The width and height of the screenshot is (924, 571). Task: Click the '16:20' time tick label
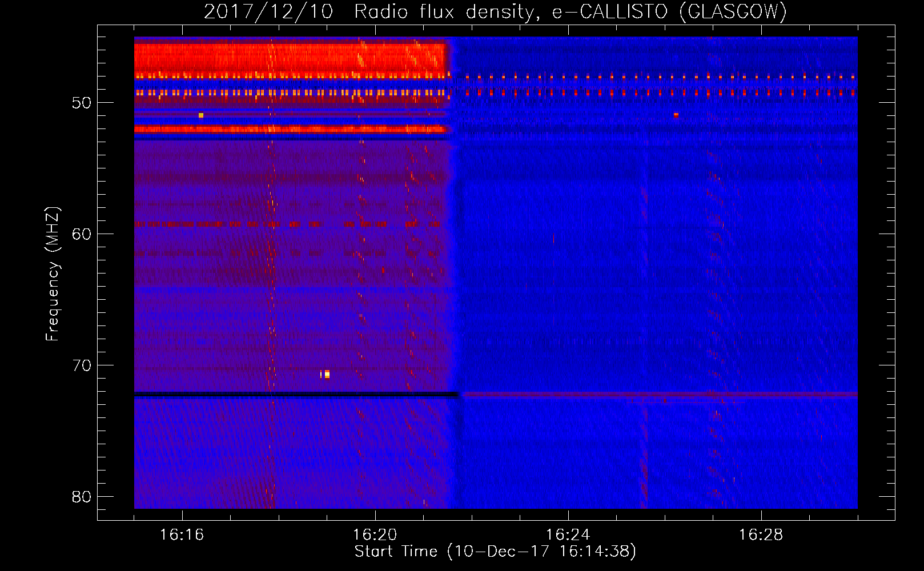coord(375,535)
